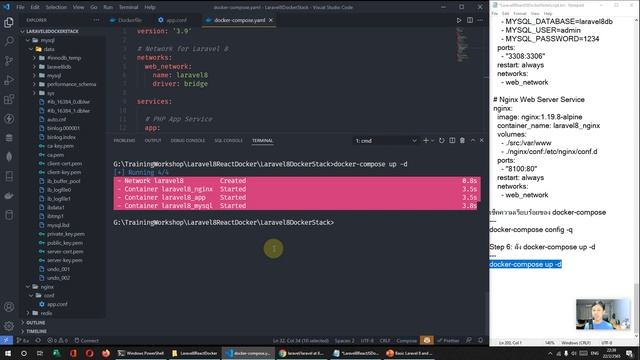
Task: Open the new terminal launch profile dropdown arrow
Action: pyautogui.click(x=433, y=140)
